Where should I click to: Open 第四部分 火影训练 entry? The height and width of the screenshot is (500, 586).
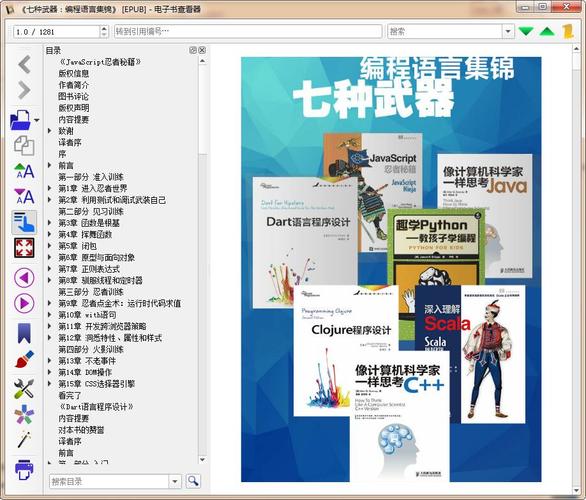91,349
